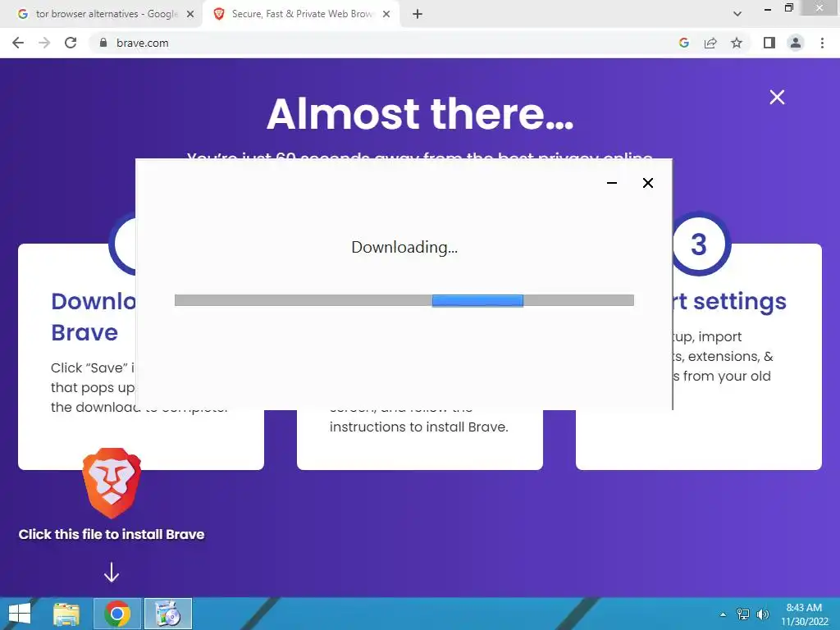Minimize the Chrome browser window
840x630 pixels.
(x=768, y=9)
